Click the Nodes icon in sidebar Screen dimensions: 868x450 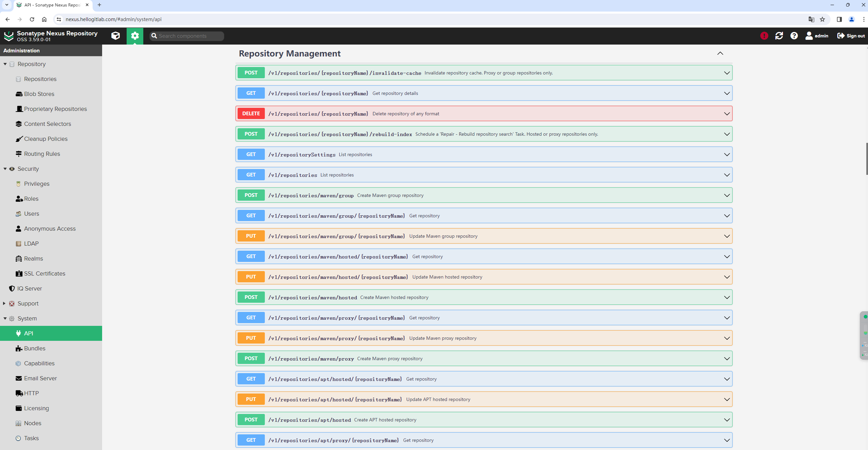click(x=18, y=423)
